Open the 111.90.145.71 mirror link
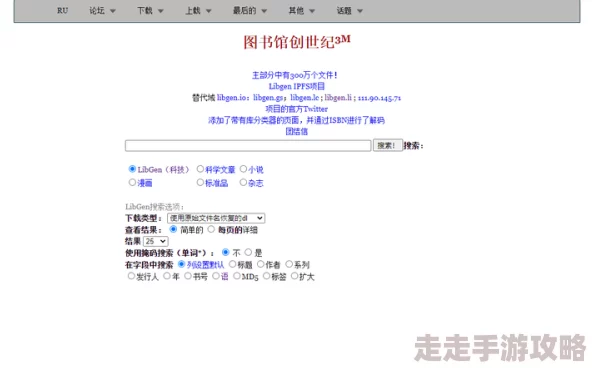The height and width of the screenshot is (372, 594). pos(379,98)
